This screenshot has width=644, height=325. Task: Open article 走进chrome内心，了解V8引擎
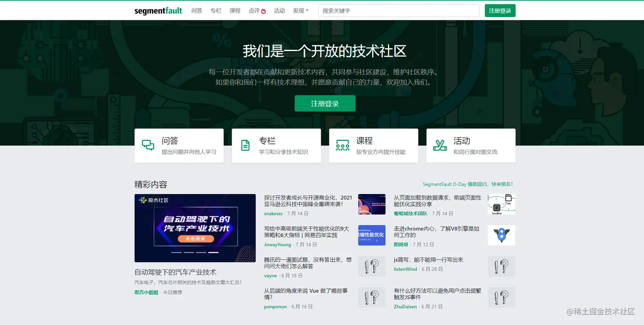(437, 232)
